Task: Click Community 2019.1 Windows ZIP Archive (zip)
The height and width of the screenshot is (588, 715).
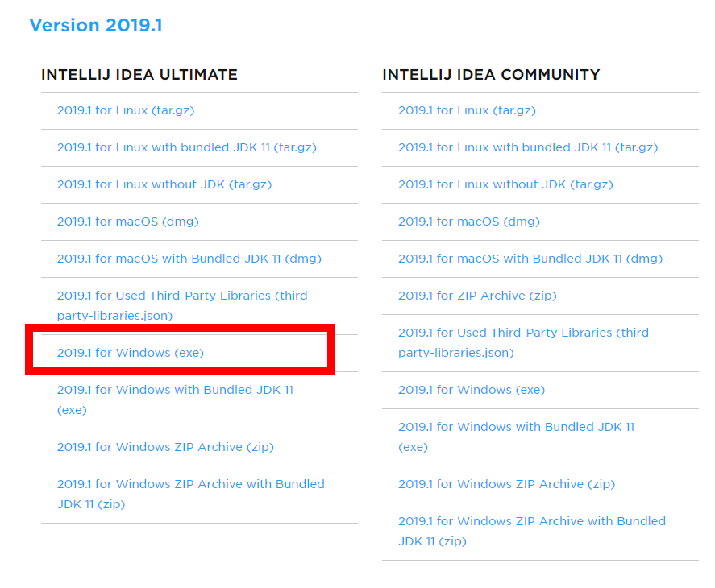Action: (x=506, y=484)
